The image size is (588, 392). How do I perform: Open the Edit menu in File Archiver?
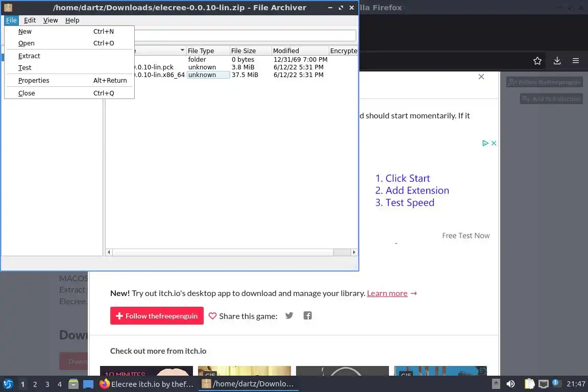30,20
